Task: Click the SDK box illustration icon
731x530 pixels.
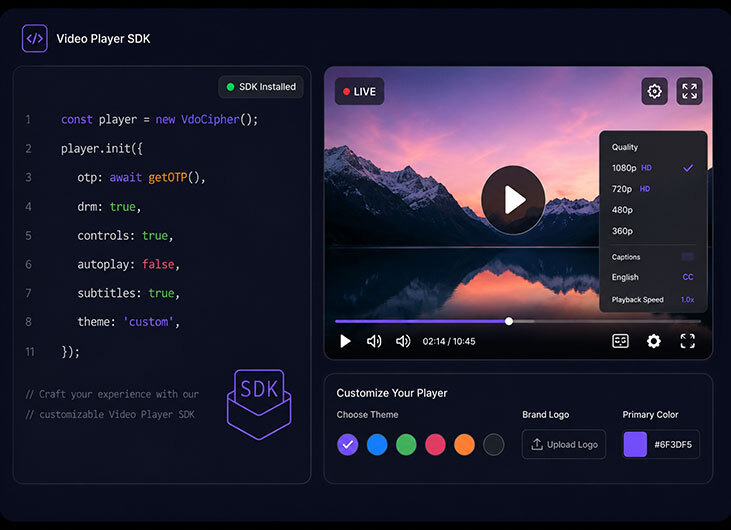Action: click(259, 404)
